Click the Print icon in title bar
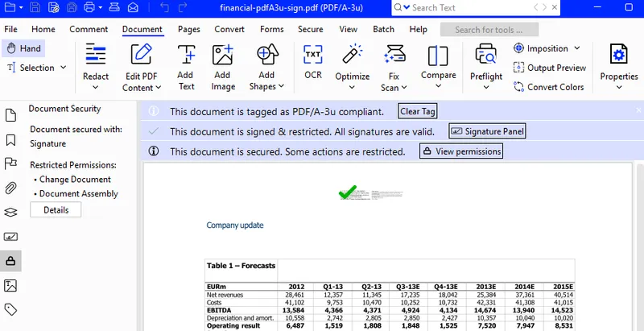This screenshot has height=331, width=644. tap(89, 7)
